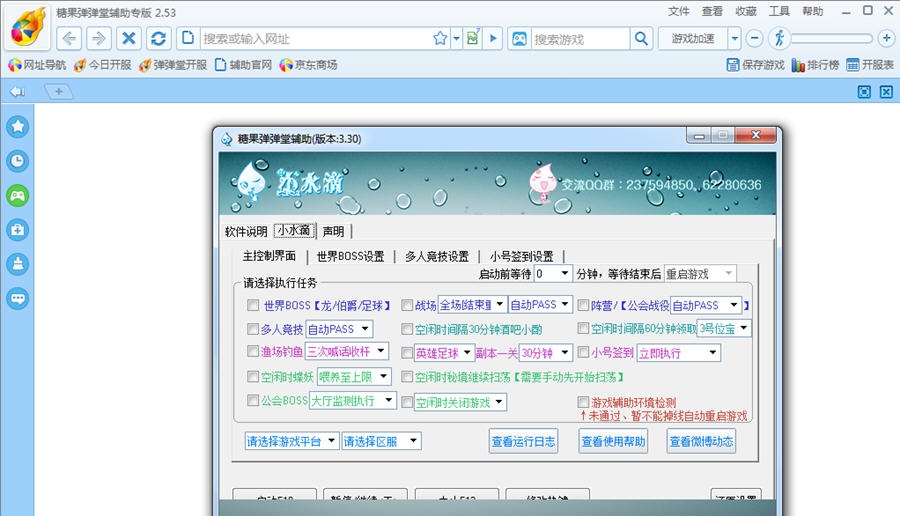This screenshot has height=516, width=900.
Task: Switch to the 多人竞技设置 tab
Action: pos(437,257)
